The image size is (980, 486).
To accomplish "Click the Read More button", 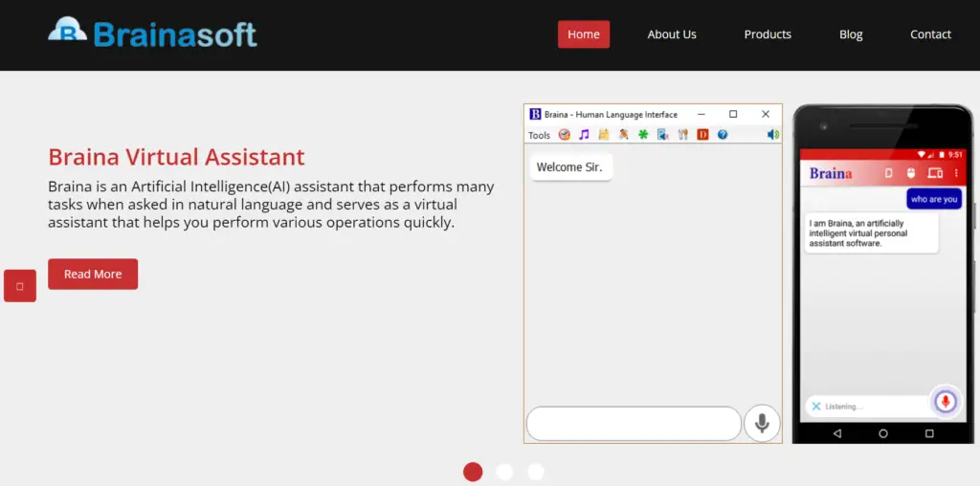I will point(93,274).
